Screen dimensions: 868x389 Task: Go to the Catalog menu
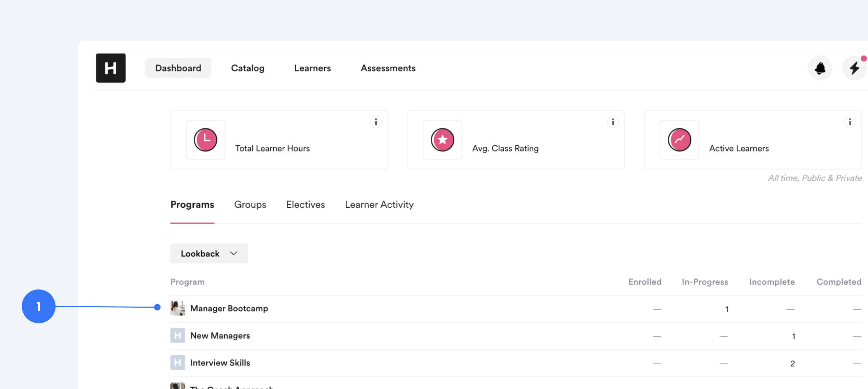click(247, 68)
